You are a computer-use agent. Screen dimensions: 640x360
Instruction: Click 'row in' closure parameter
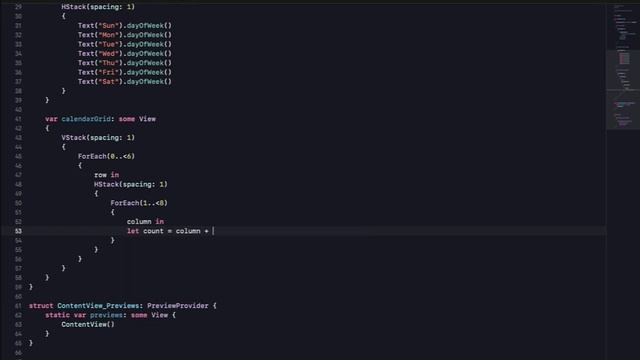coord(107,175)
